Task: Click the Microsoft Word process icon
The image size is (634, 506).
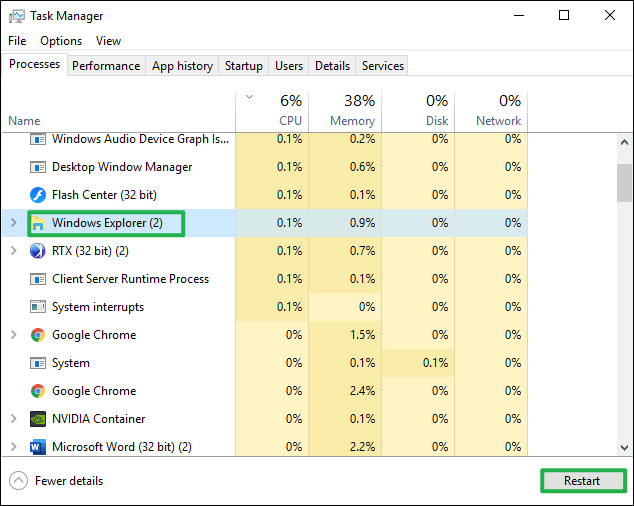Action: coord(38,447)
